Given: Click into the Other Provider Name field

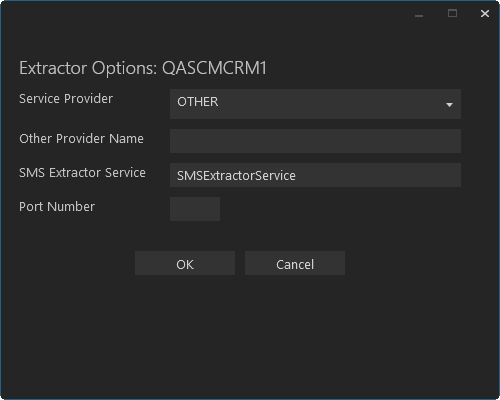Looking at the screenshot, I should pyautogui.click(x=315, y=141).
